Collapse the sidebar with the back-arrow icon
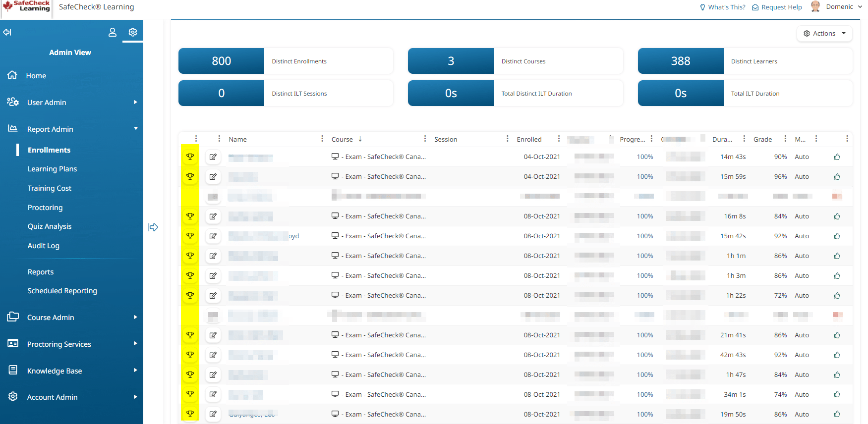Image resolution: width=868 pixels, height=424 pixels. click(7, 32)
